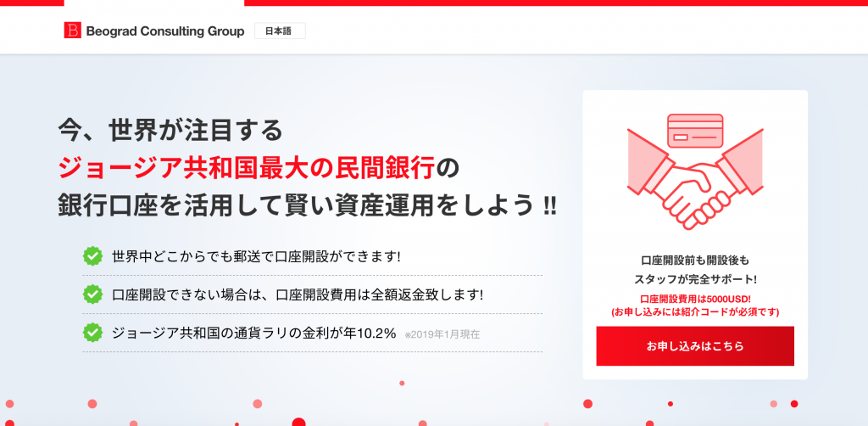Open the Beograd Consulting Group home link
The height and width of the screenshot is (426, 868).
pyautogui.click(x=154, y=31)
